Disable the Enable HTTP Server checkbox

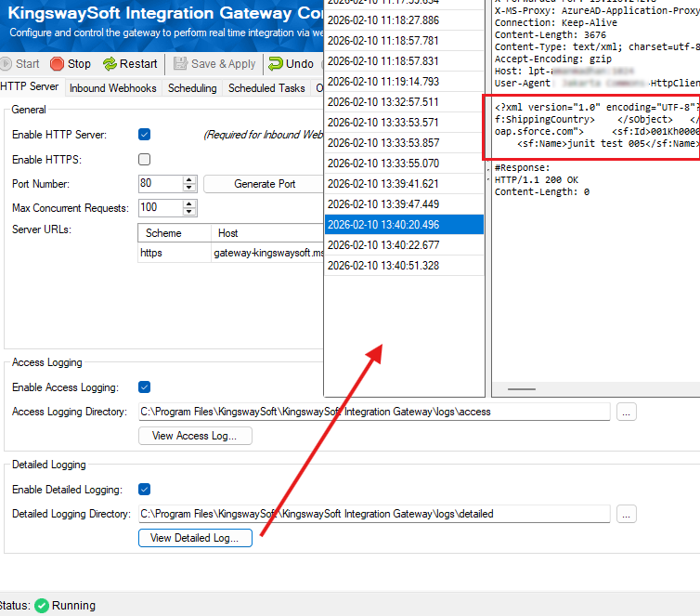point(144,135)
